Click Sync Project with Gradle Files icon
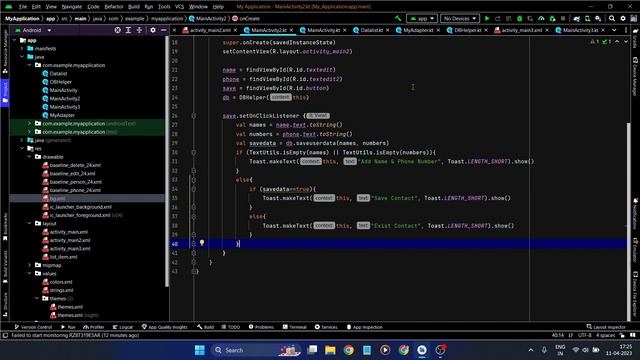640x360 pixels. click(x=576, y=18)
